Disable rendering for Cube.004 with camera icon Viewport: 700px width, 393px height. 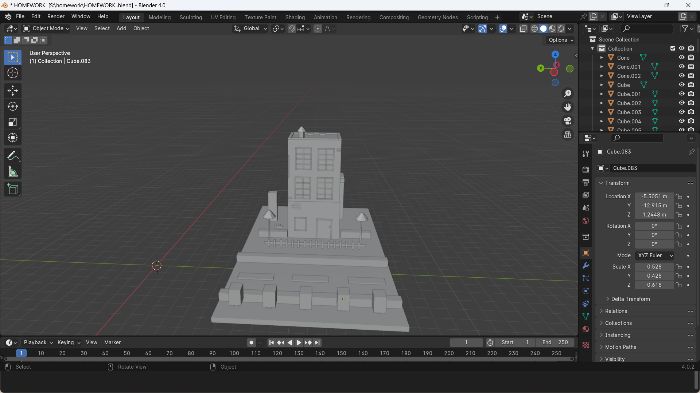(691, 121)
